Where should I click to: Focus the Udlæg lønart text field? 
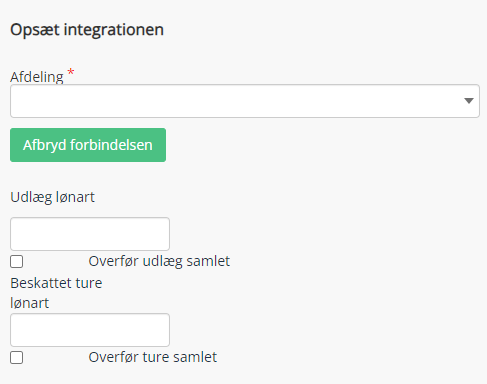(x=90, y=234)
